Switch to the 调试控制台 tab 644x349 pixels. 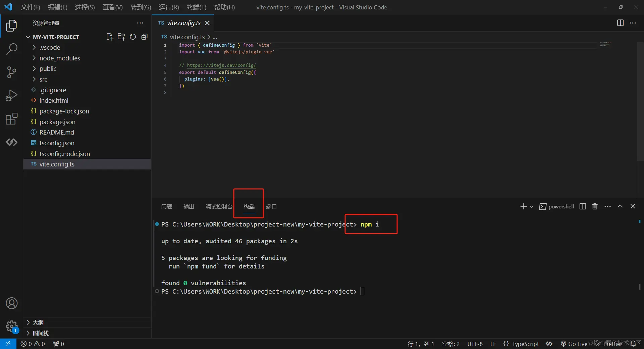coord(219,206)
